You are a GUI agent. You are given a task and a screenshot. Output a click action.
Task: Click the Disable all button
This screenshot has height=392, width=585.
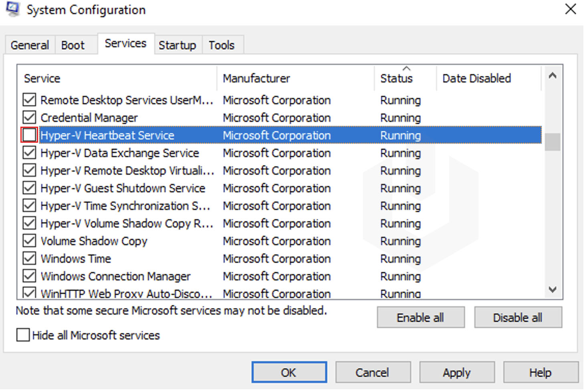(x=518, y=317)
